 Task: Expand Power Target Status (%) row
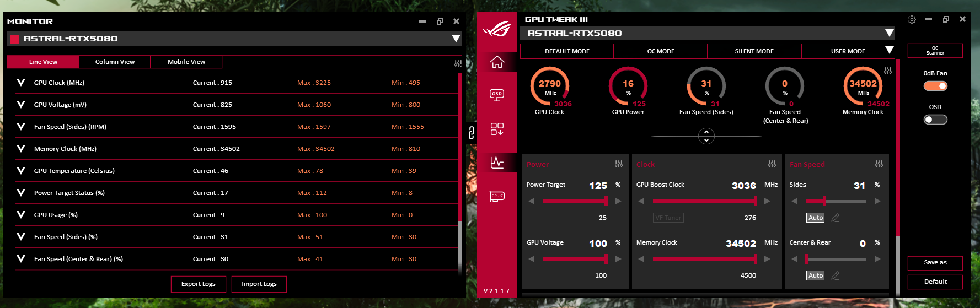pyautogui.click(x=21, y=193)
